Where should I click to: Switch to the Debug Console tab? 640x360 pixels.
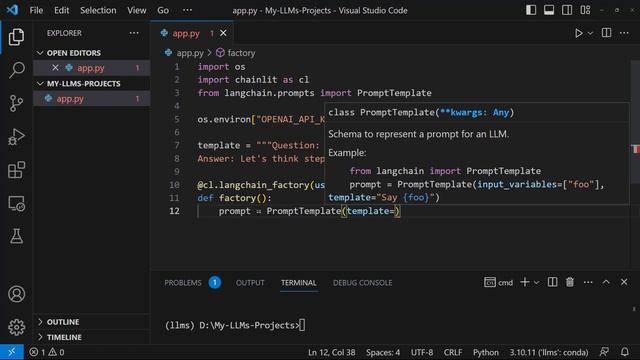tap(362, 282)
